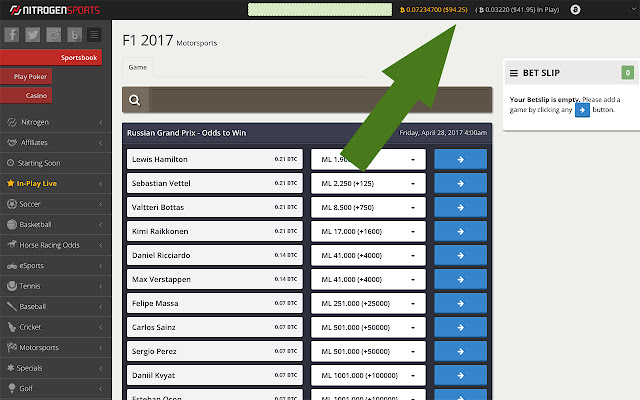Add Valtteri Bottas bet with arrow button
The height and width of the screenshot is (400, 640).
pyautogui.click(x=460, y=207)
